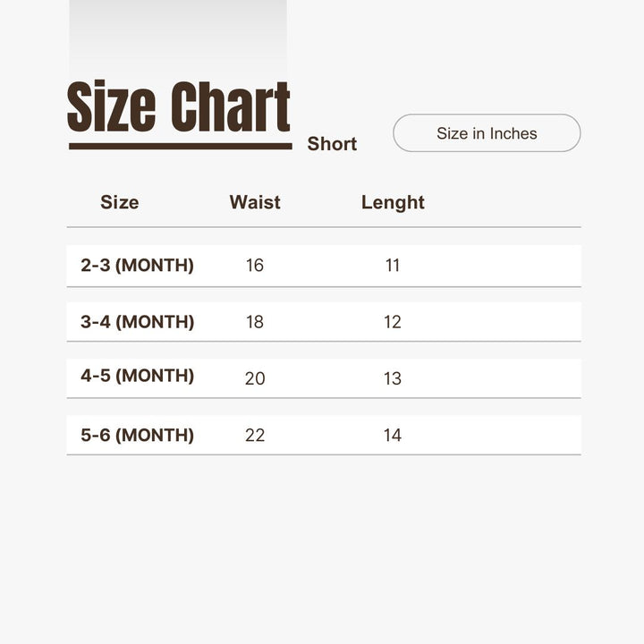Click waist value 16
This screenshot has width=644, height=644.
tap(255, 266)
